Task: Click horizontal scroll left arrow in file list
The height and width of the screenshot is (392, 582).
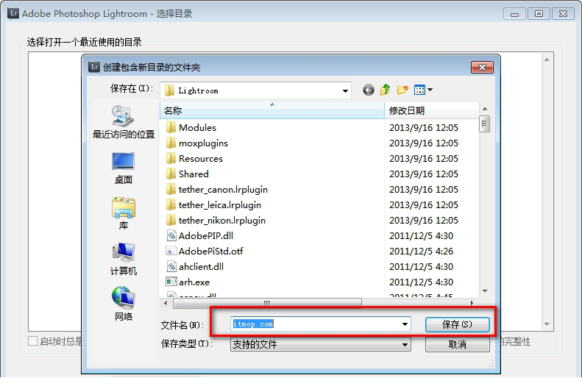Action: point(166,303)
